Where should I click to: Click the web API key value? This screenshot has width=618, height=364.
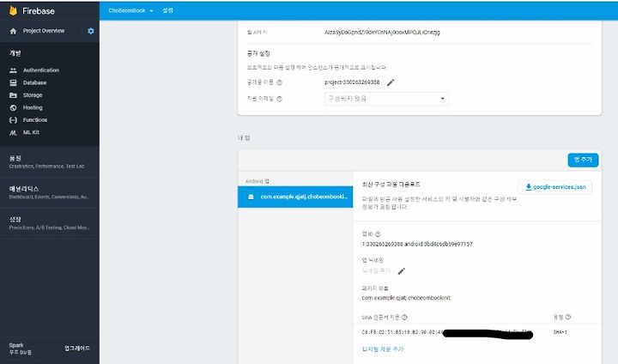click(382, 33)
